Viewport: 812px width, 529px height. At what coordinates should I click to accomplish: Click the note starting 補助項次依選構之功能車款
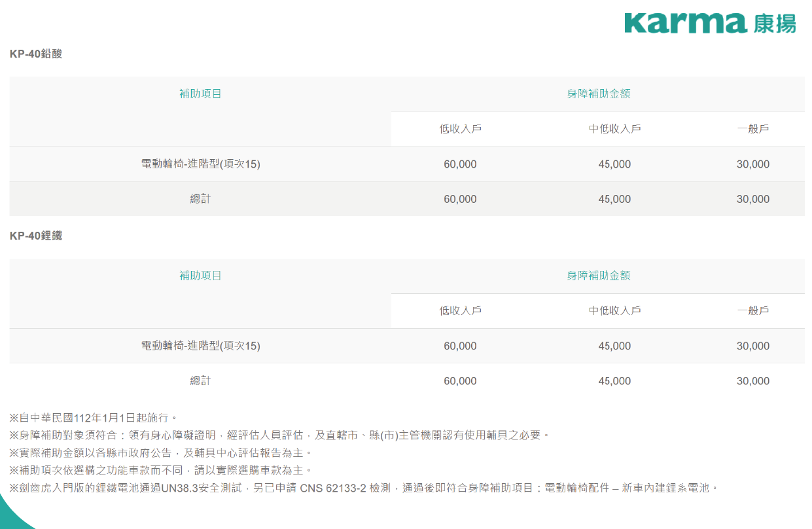point(162,470)
